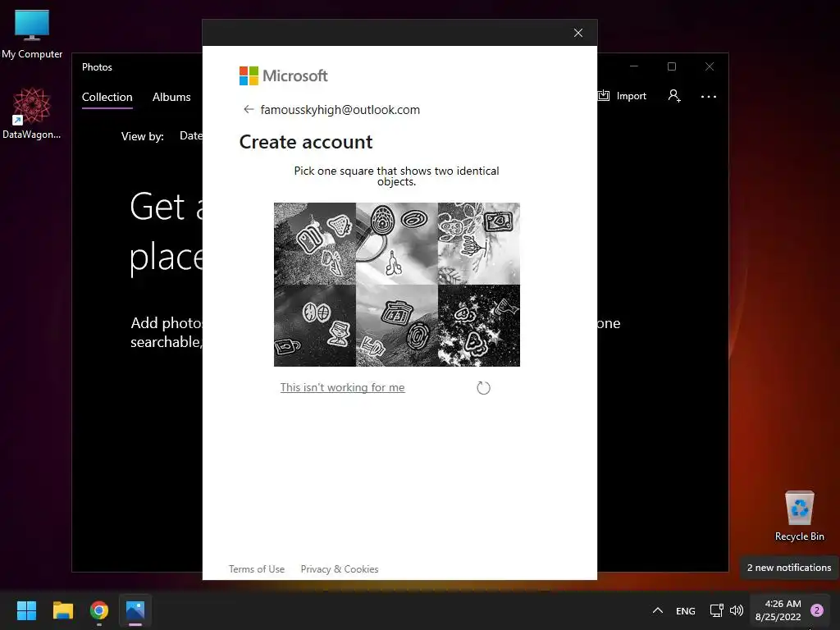Switch to the Albums tab in Photos
The image size is (840, 630).
click(x=171, y=97)
